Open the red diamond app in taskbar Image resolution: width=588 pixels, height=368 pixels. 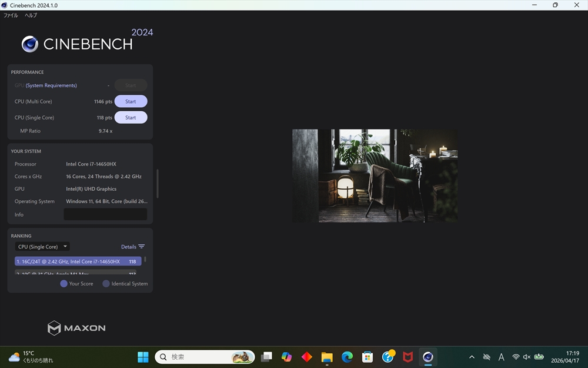tap(307, 357)
